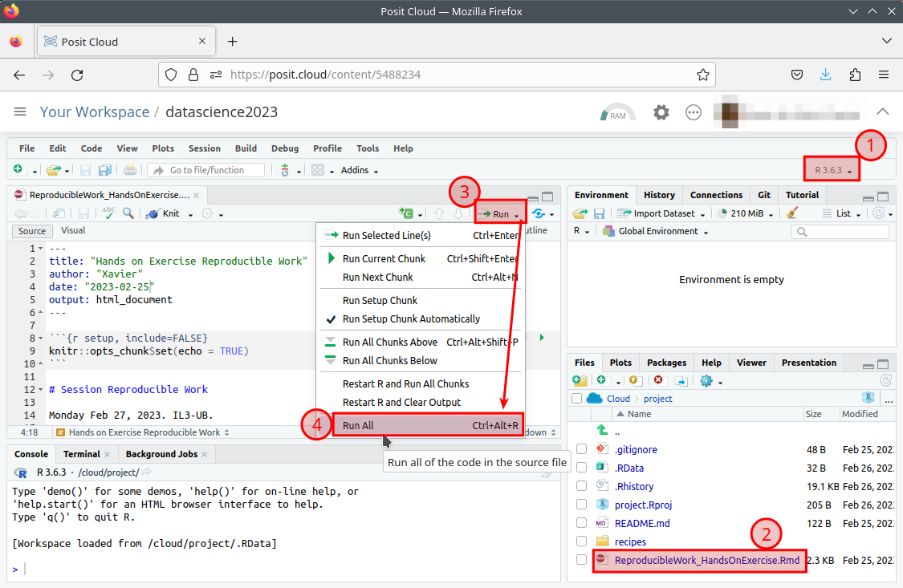The image size is (903, 588).
Task: Select Run All from the Run menu
Action: (429, 425)
